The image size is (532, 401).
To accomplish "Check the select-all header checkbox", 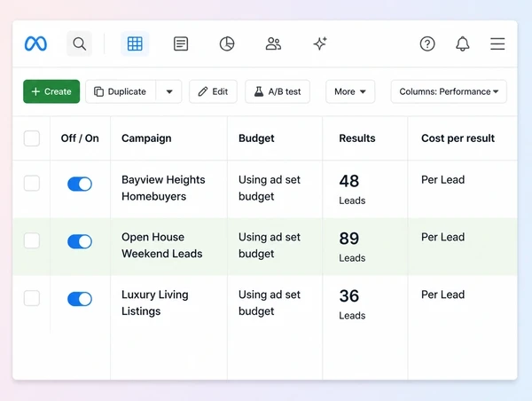I will [x=32, y=138].
